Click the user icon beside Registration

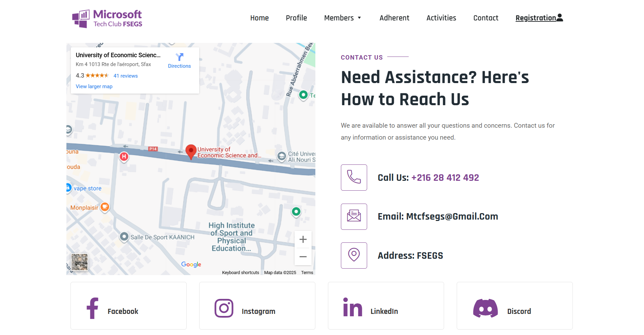pos(560,18)
